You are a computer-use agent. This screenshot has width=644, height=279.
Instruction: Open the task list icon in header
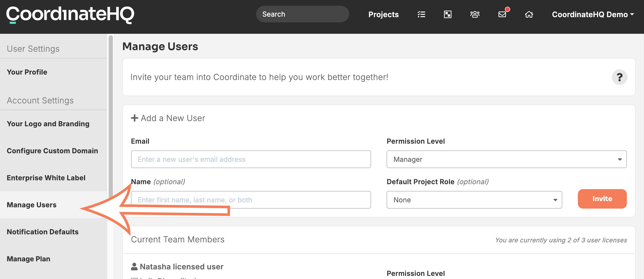coord(421,14)
